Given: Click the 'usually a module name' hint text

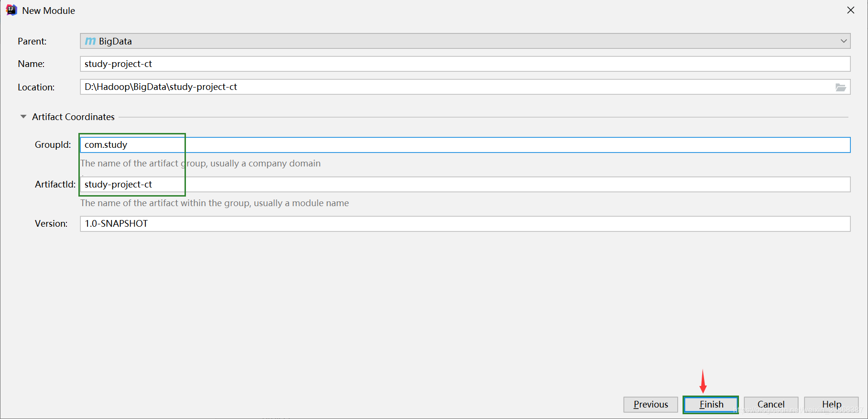Looking at the screenshot, I should (301, 203).
